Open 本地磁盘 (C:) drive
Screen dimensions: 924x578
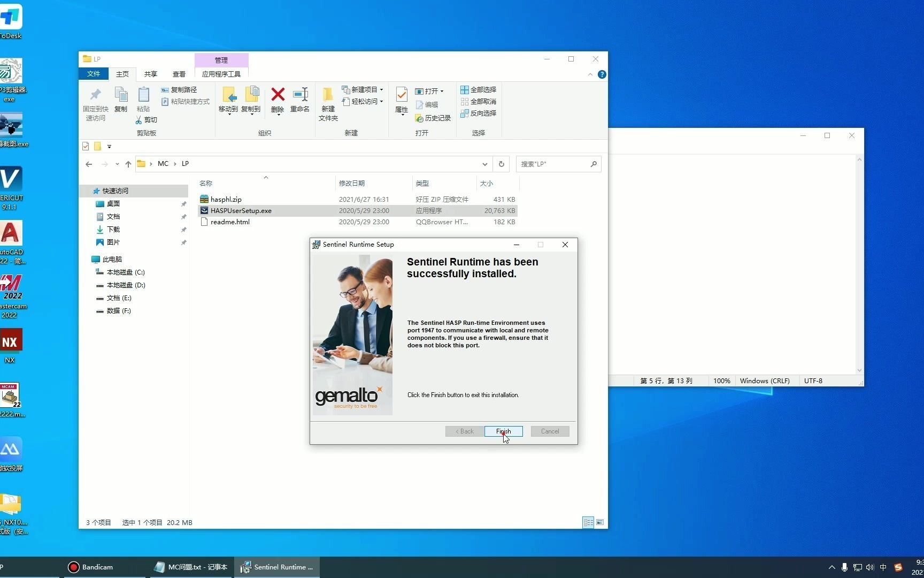pyautogui.click(x=126, y=272)
